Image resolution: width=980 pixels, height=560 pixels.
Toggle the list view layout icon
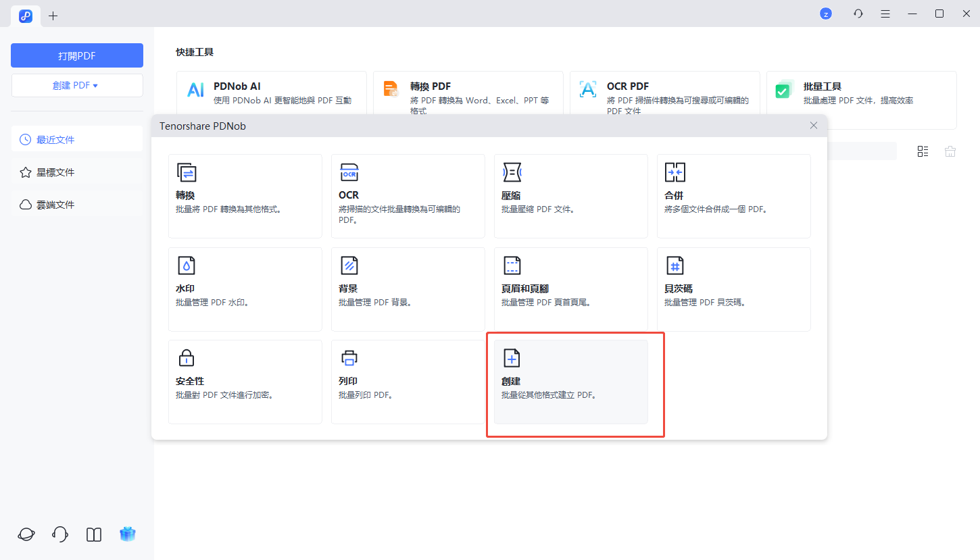click(923, 151)
